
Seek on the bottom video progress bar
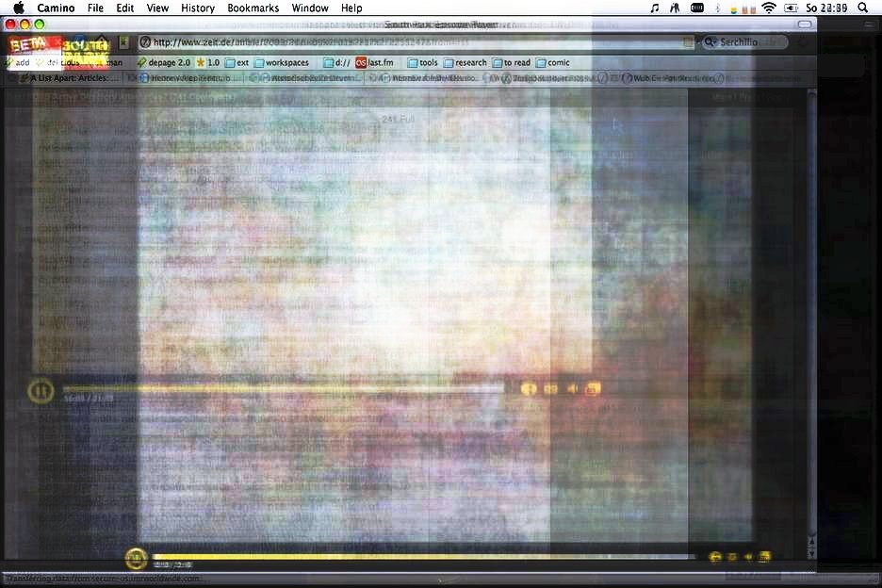[424, 557]
